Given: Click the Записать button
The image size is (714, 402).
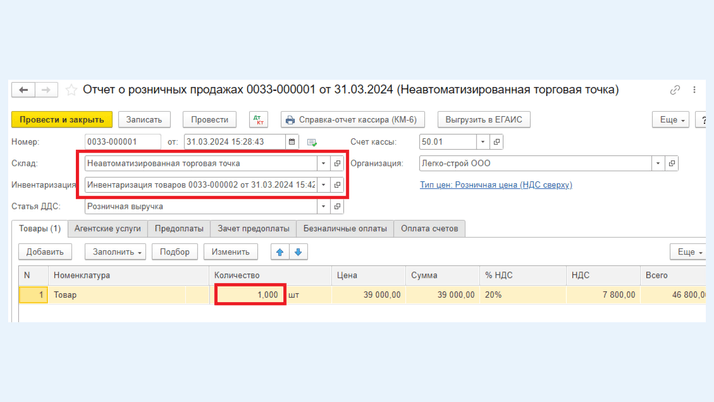Looking at the screenshot, I should click(x=144, y=120).
